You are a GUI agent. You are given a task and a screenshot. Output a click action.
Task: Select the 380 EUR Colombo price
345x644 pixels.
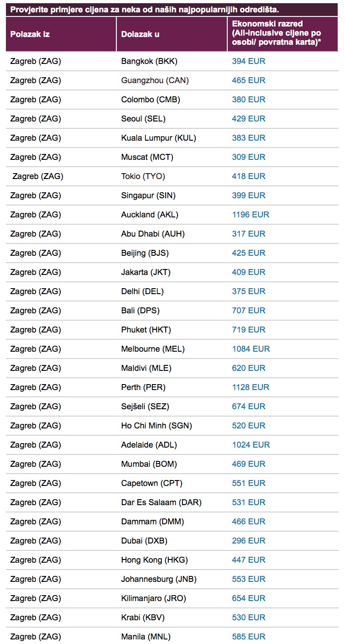pos(248,100)
